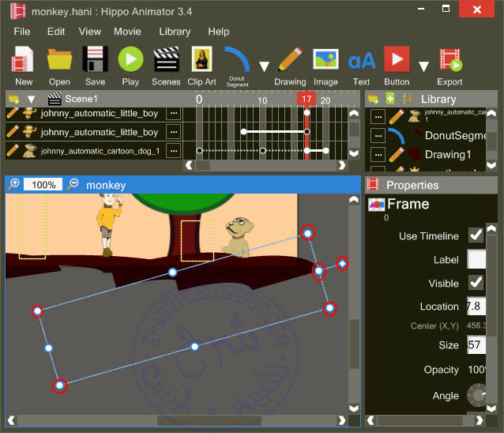
Task: Click the Label input field
Action: (x=476, y=259)
